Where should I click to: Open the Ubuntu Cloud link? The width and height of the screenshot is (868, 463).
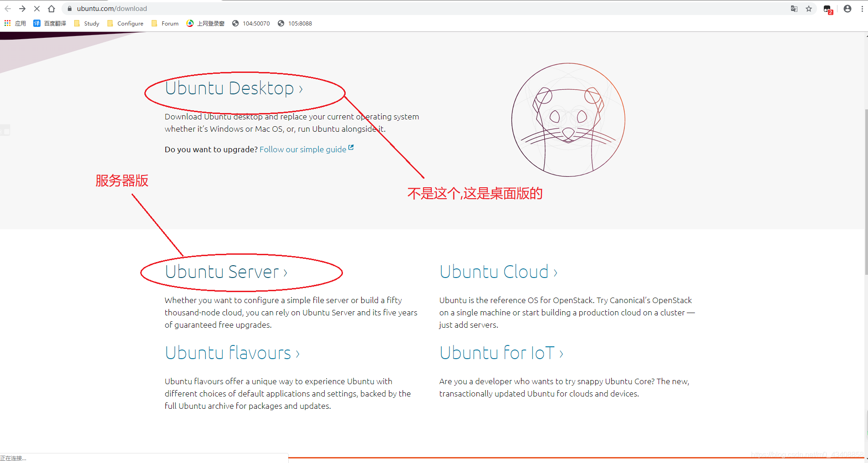[499, 272]
